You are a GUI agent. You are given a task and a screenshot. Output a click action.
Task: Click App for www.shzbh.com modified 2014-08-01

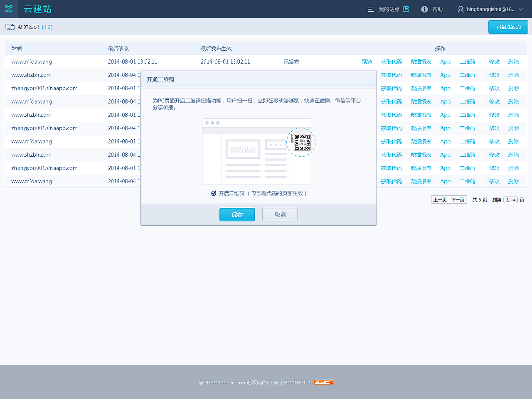pyautogui.click(x=445, y=115)
